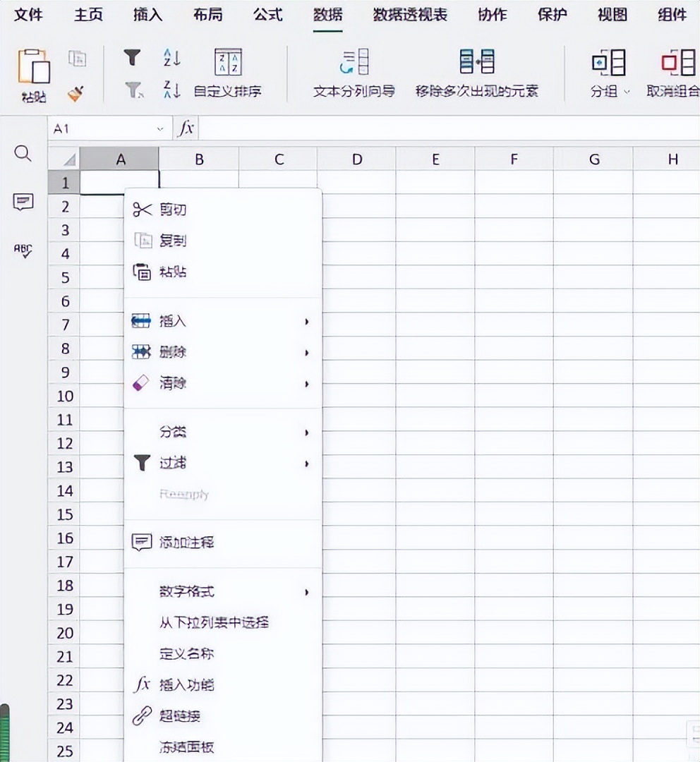Open search via the magnifier sidebar icon
Viewport: 700px width, 762px height.
coord(23,153)
